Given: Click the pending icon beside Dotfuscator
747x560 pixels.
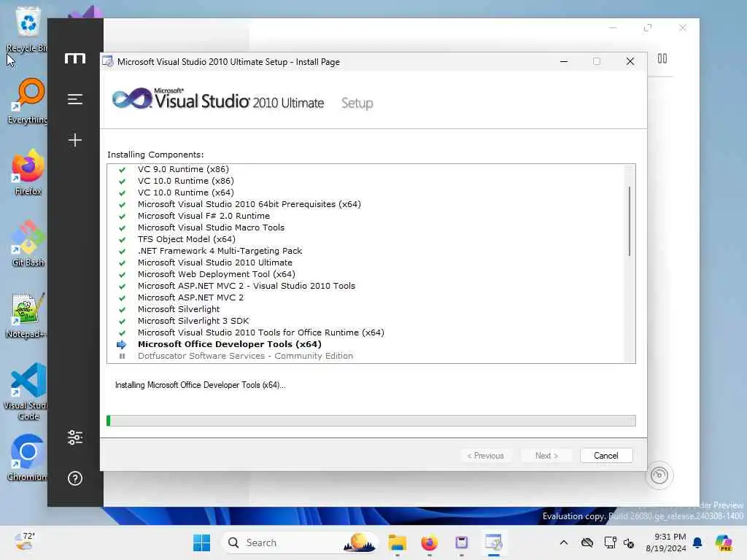Looking at the screenshot, I should pos(122,356).
